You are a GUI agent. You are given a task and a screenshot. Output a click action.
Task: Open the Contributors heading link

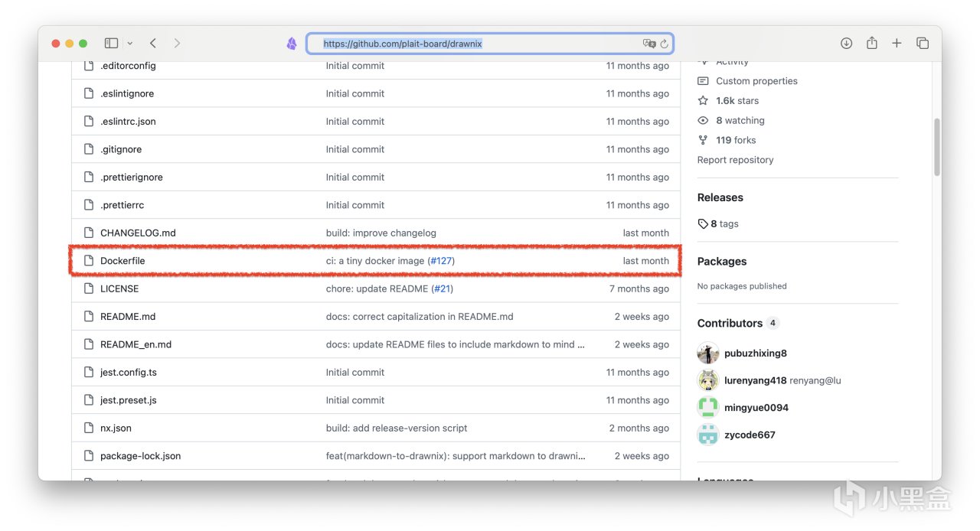tap(730, 323)
